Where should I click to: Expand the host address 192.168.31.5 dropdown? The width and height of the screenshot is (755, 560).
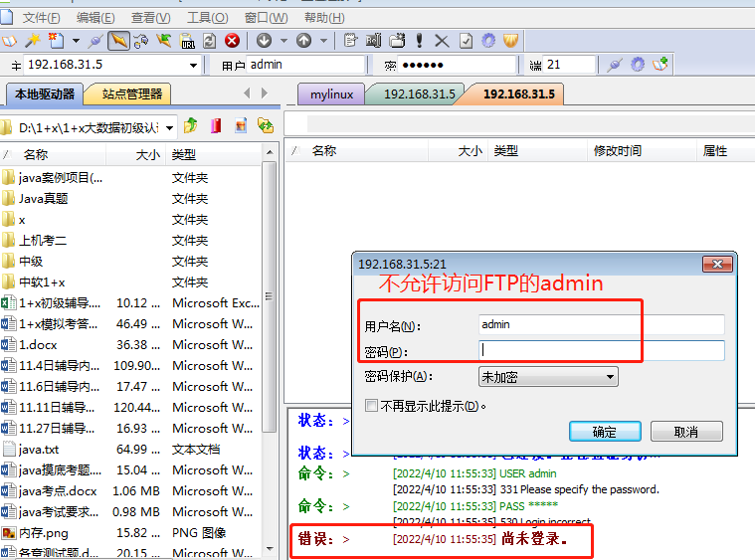[x=193, y=65]
